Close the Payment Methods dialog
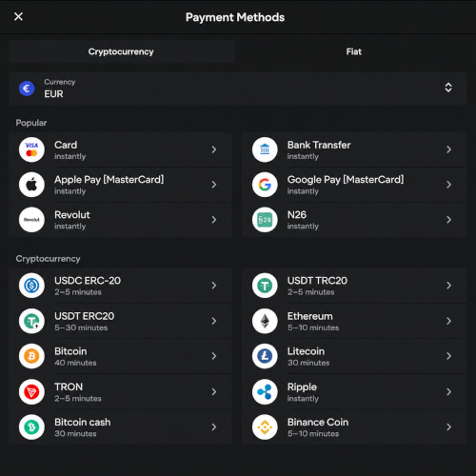Viewport: 476px width, 476px height. coord(18,16)
